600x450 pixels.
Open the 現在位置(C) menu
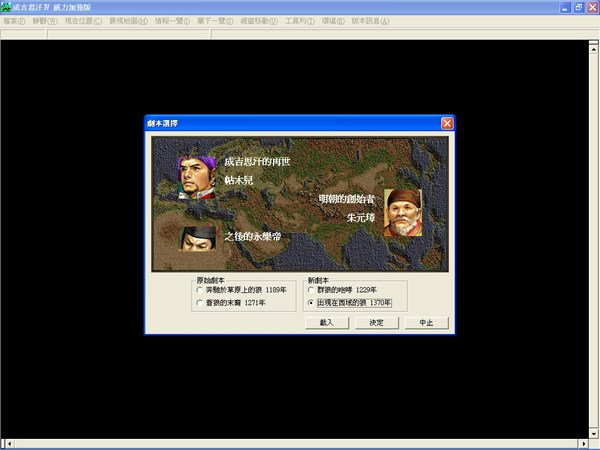(83, 21)
